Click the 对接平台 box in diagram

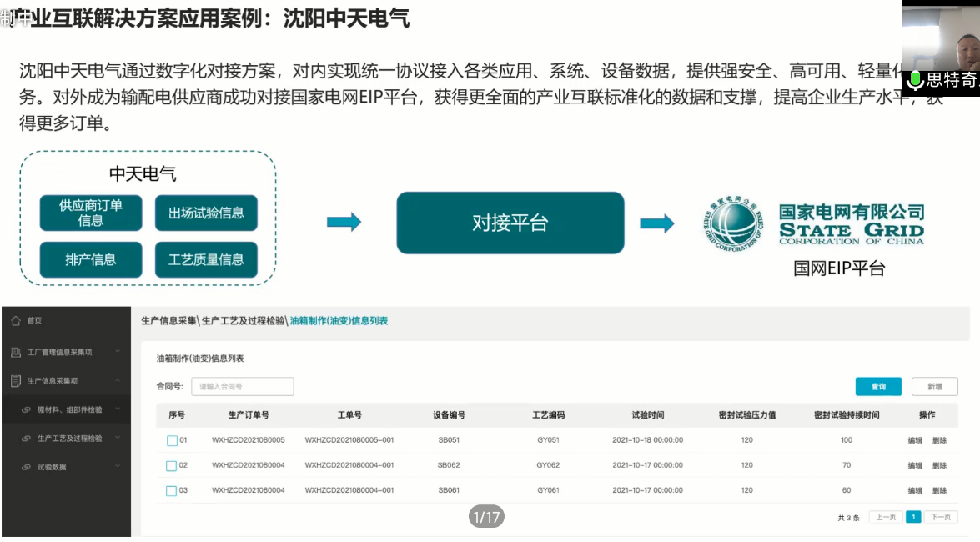pos(510,223)
